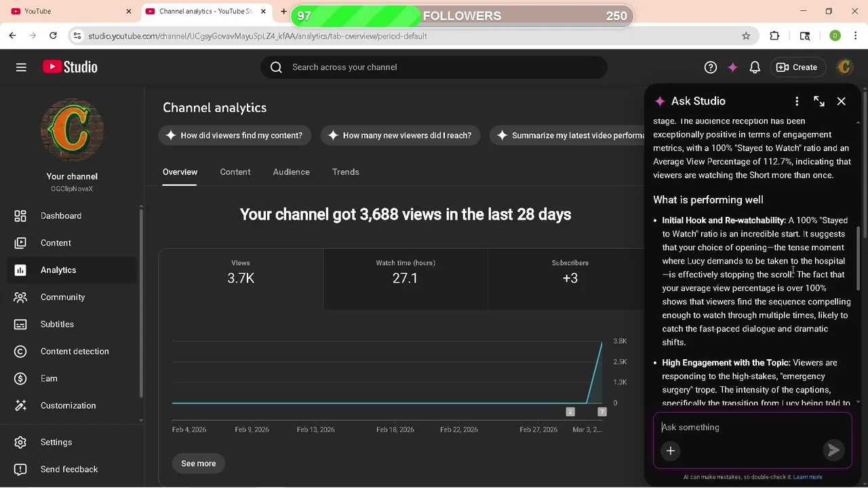Open Earn in the sidebar
Viewport: 868px width, 488px height.
[x=72, y=378]
